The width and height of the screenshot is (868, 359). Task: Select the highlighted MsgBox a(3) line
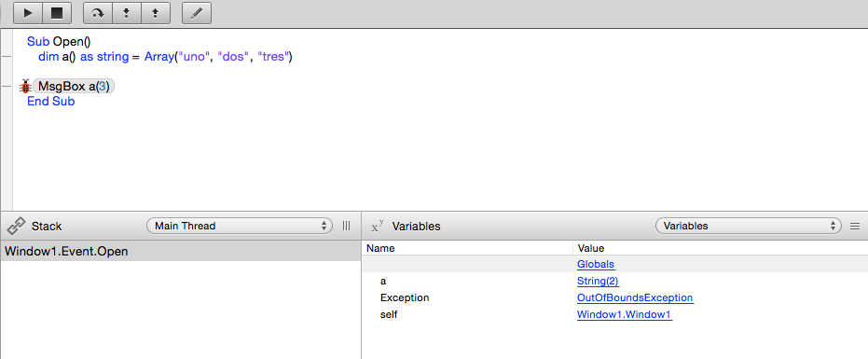point(75,87)
